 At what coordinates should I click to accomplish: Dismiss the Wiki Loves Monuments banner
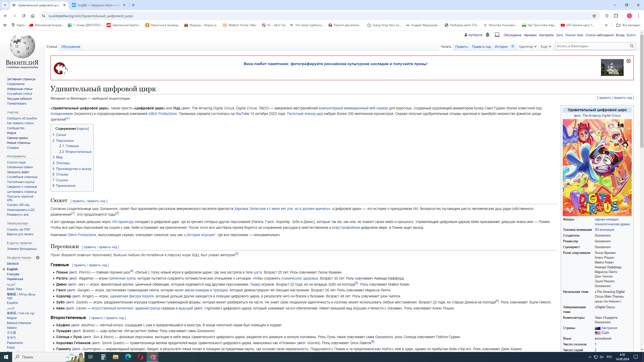coord(628,61)
